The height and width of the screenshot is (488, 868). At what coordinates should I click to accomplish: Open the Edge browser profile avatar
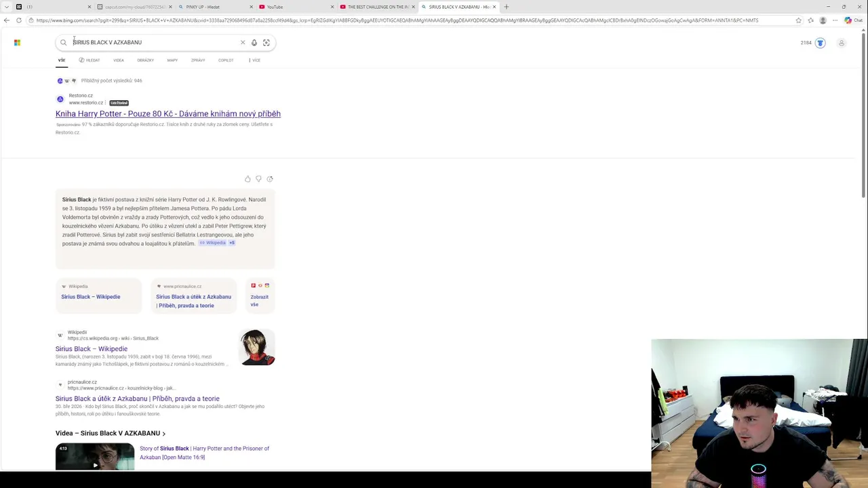coord(823,20)
